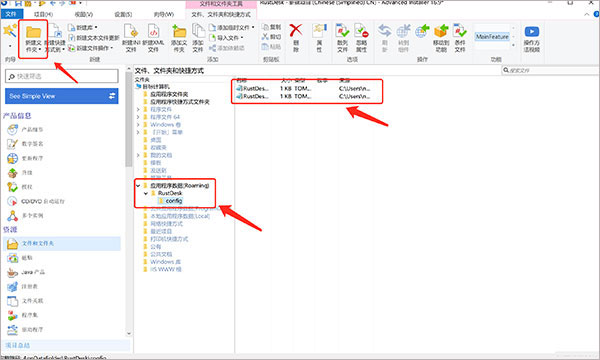Click the Cut (剪切) clipboard command
600x360 pixels.
pos(271,37)
